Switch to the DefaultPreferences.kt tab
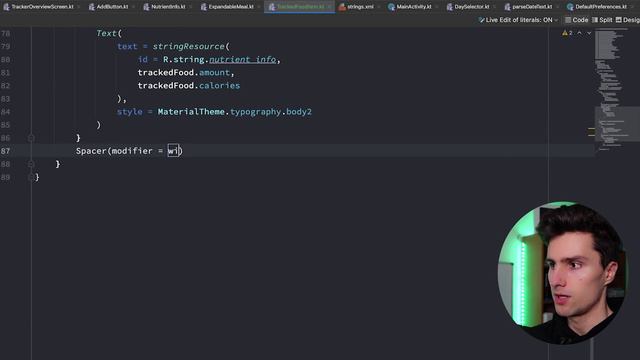 pyautogui.click(x=601, y=7)
